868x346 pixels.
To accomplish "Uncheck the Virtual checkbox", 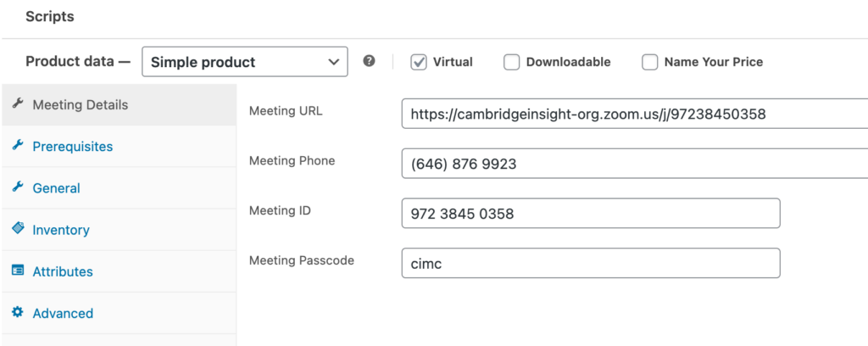I will tap(419, 62).
